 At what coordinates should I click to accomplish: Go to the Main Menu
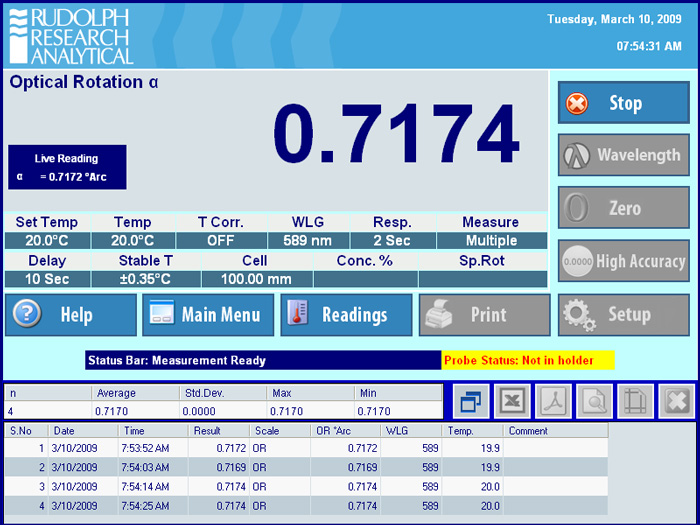[208, 315]
